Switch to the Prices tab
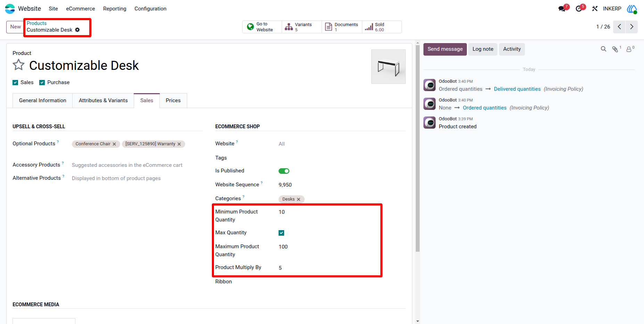 coord(173,100)
